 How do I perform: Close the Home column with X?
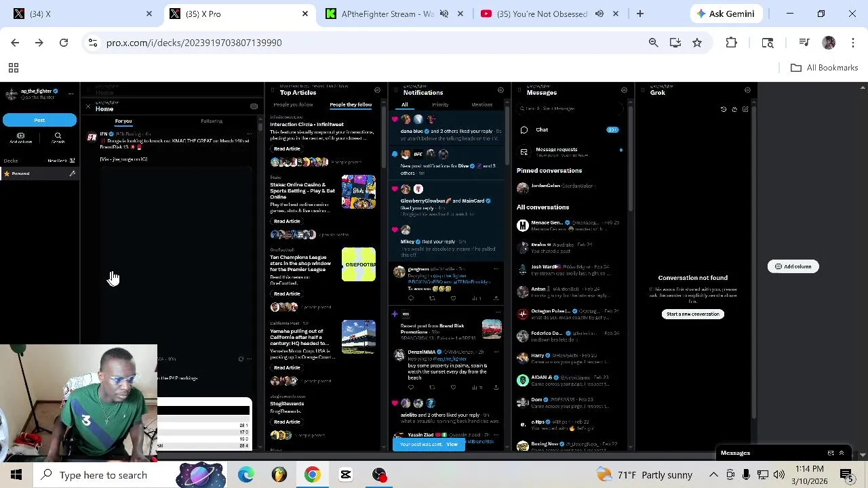tap(88, 107)
